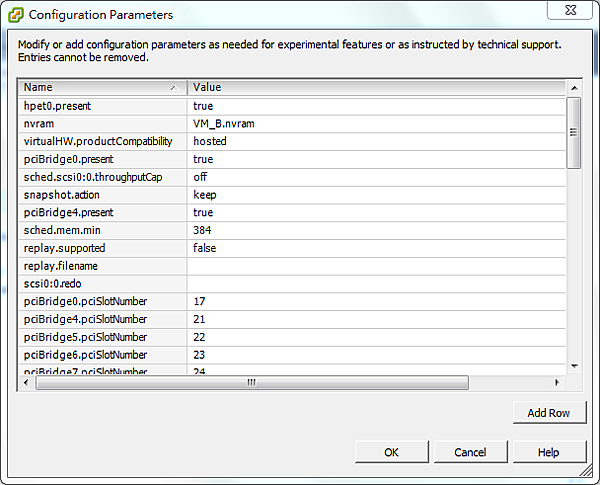Click the empty replay.filename value cell
This screenshot has height=485, width=600.
[x=376, y=266]
